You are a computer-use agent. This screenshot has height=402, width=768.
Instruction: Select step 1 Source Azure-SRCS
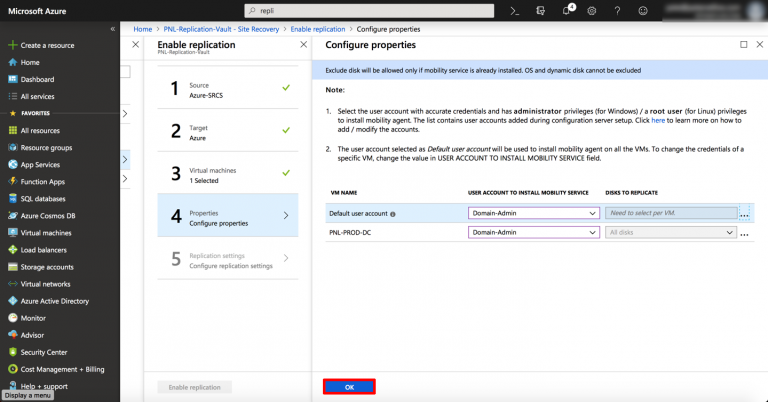228,88
